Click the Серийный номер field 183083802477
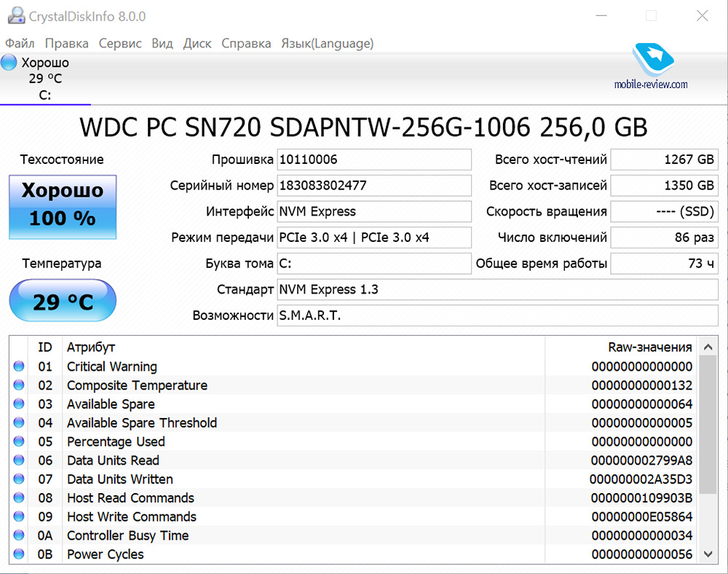 (x=374, y=185)
